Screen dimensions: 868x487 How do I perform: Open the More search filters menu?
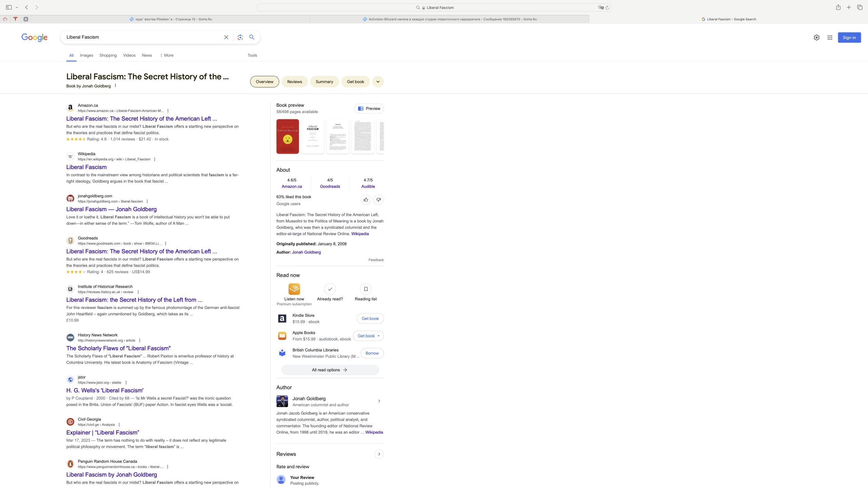[166, 55]
